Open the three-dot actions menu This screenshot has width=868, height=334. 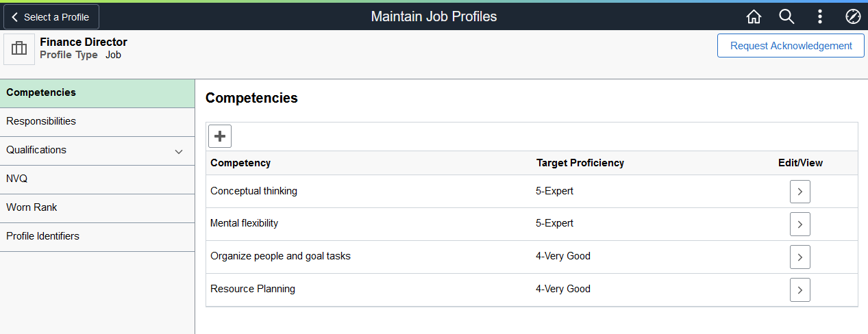(820, 16)
